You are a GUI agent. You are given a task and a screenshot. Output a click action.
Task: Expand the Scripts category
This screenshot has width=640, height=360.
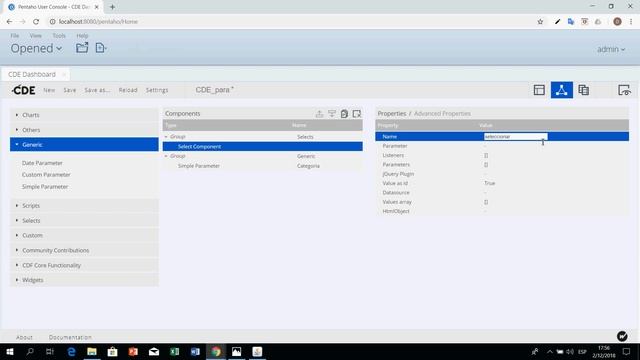click(84, 206)
